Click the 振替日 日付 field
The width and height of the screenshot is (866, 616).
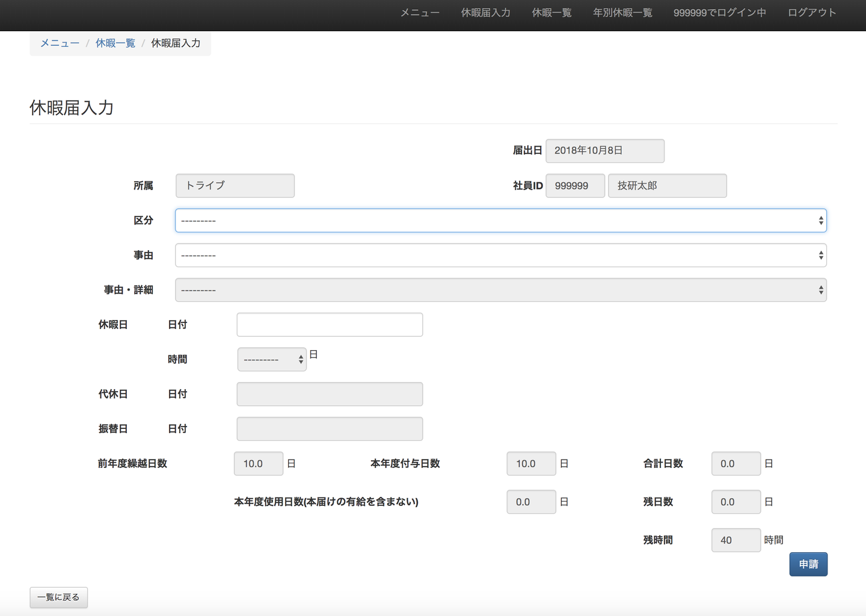click(x=330, y=430)
